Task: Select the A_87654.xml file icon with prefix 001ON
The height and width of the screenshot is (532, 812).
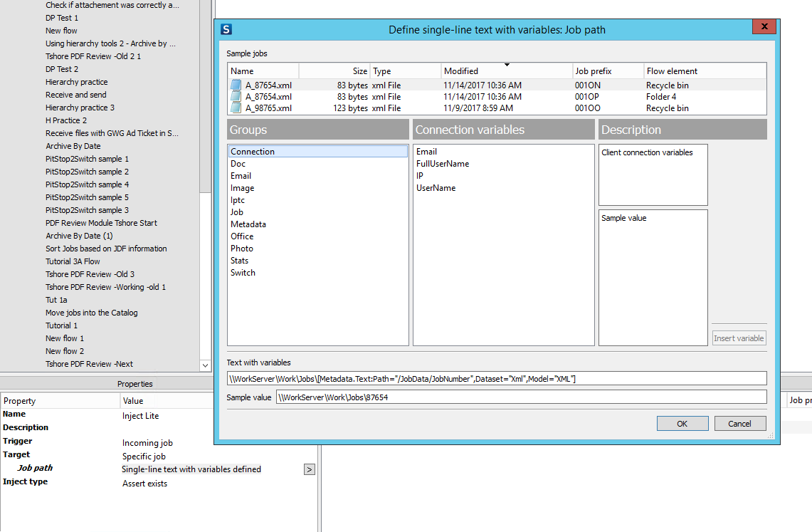Action: 236,85
